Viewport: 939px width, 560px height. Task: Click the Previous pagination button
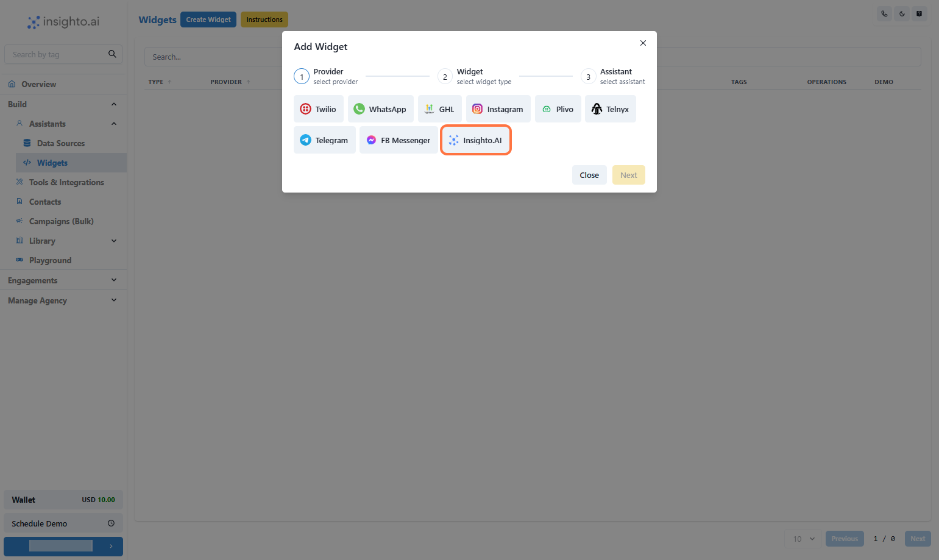point(845,539)
